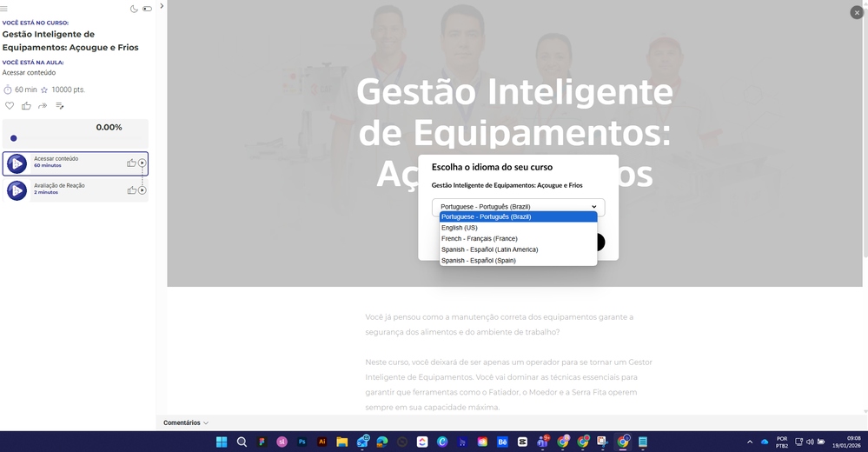Image resolution: width=868 pixels, height=452 pixels.
Task: Select English (US) option
Action: pyautogui.click(x=518, y=228)
